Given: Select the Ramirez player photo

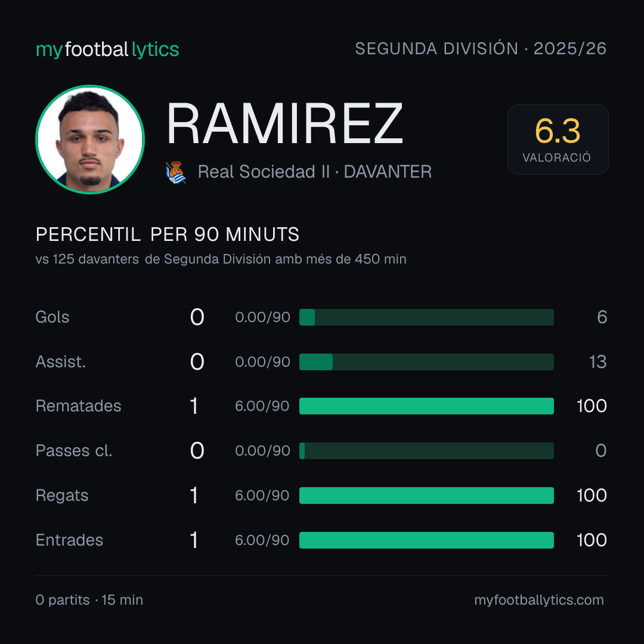Looking at the screenshot, I should point(90,140).
